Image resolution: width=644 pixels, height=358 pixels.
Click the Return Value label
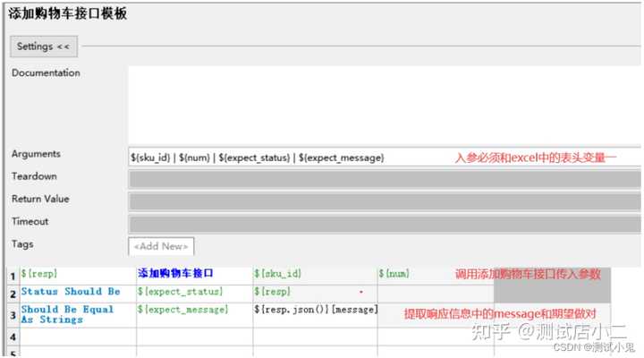pos(40,199)
